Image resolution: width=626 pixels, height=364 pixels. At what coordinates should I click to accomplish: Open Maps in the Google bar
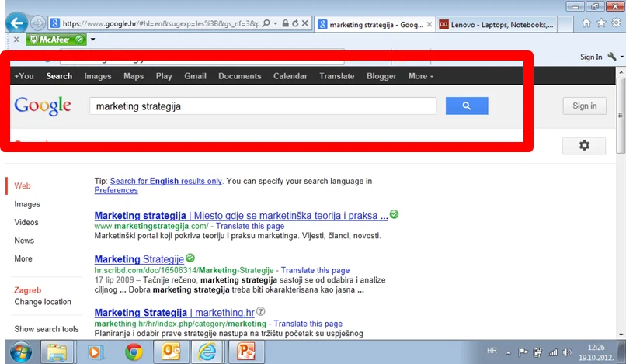click(x=134, y=76)
